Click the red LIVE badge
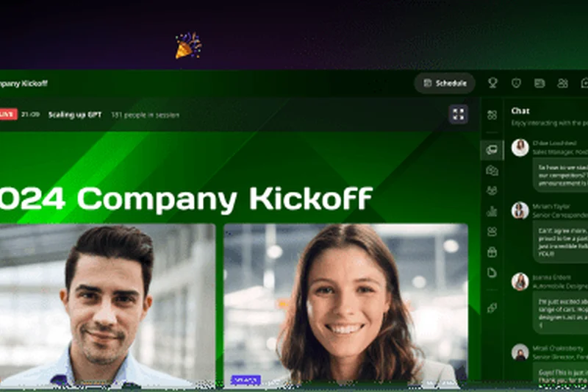The width and height of the screenshot is (588, 392). 8,115
